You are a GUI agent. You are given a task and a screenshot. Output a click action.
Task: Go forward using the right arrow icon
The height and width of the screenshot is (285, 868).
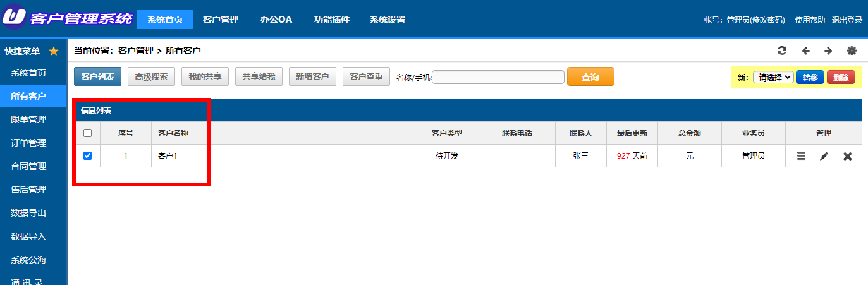[x=828, y=51]
